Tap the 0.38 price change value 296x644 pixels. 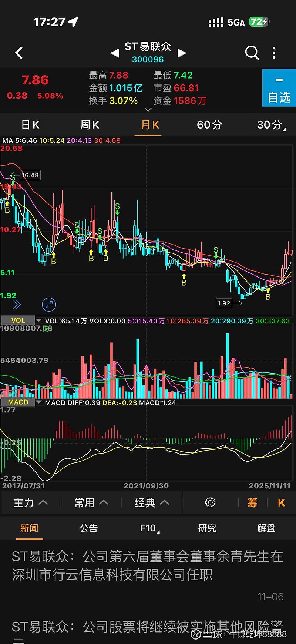point(17,96)
